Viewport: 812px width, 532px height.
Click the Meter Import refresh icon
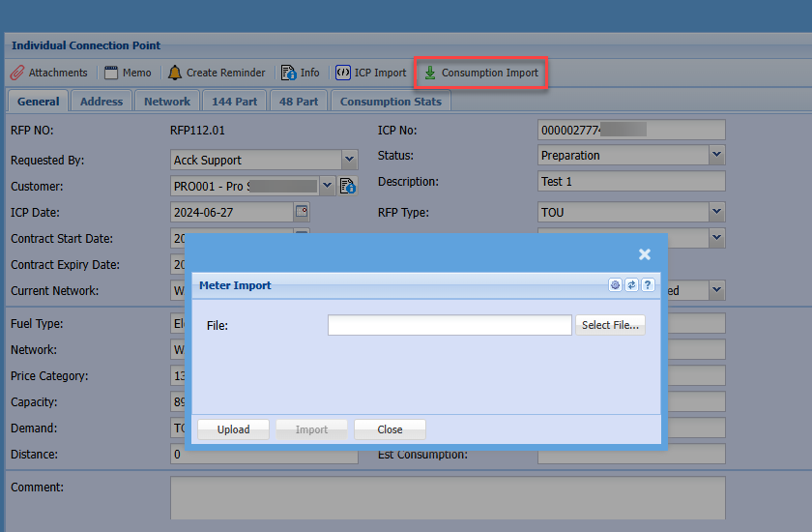coord(631,285)
